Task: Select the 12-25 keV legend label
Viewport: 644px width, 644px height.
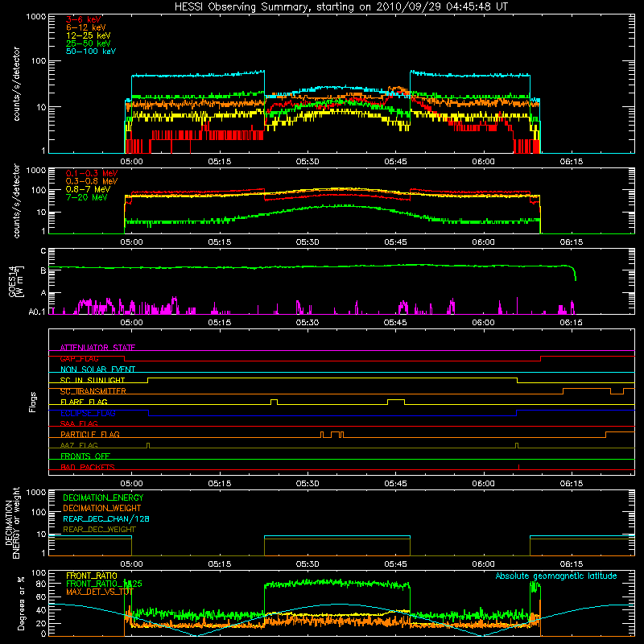Action: click(88, 35)
